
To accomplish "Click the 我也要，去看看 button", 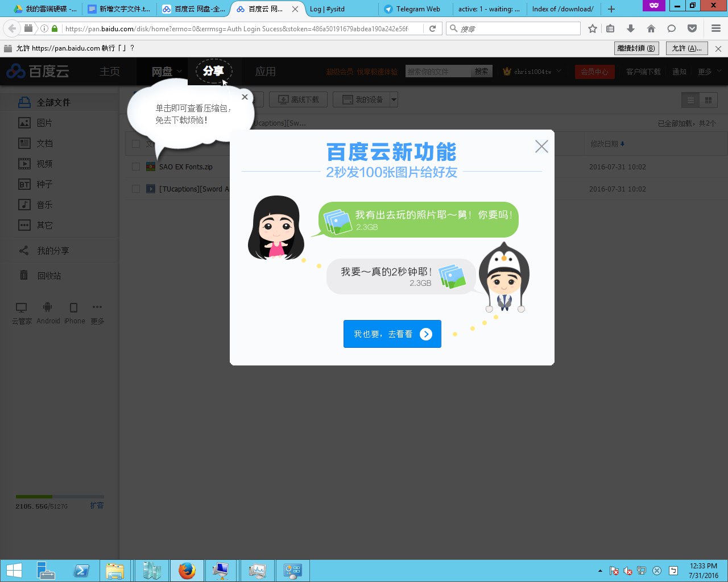I will tap(392, 334).
